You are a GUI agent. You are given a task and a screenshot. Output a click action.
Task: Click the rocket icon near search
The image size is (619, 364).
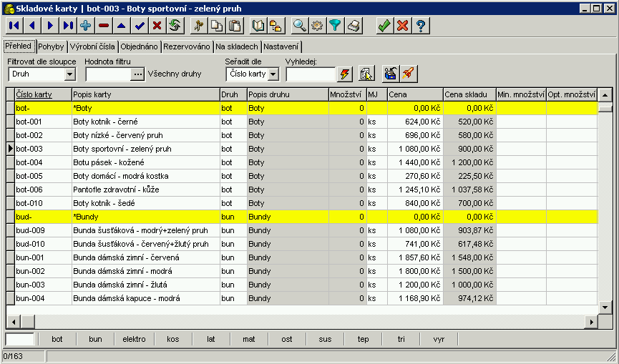[408, 74]
